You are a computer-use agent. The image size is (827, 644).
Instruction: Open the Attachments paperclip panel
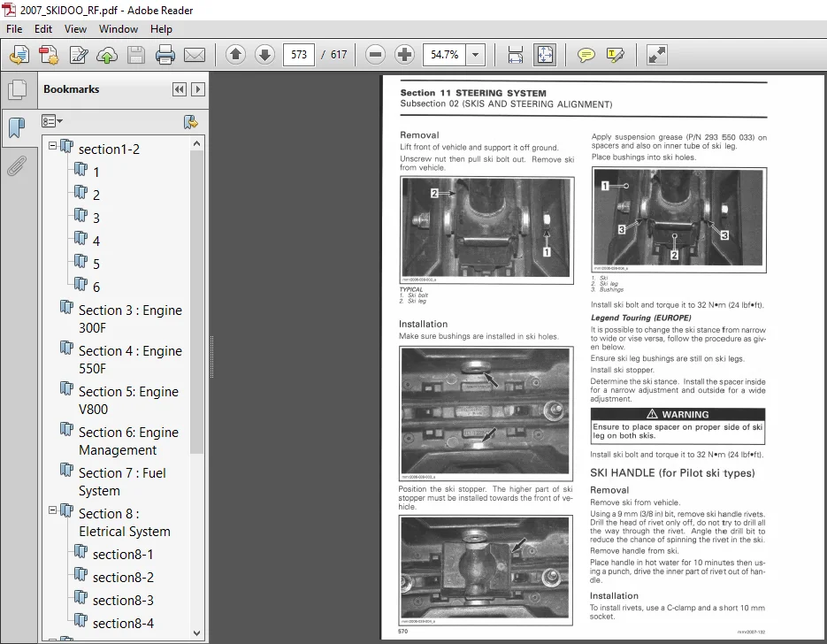[17, 165]
